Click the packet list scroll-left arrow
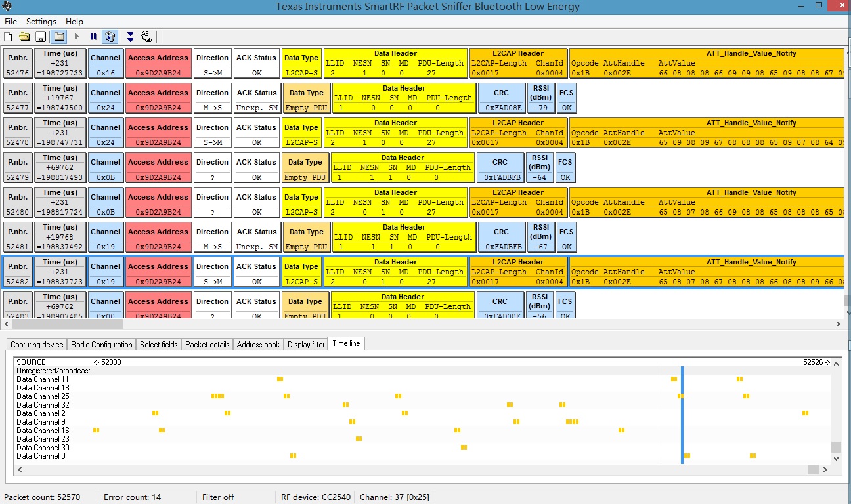This screenshot has height=504, width=851. coord(7,324)
